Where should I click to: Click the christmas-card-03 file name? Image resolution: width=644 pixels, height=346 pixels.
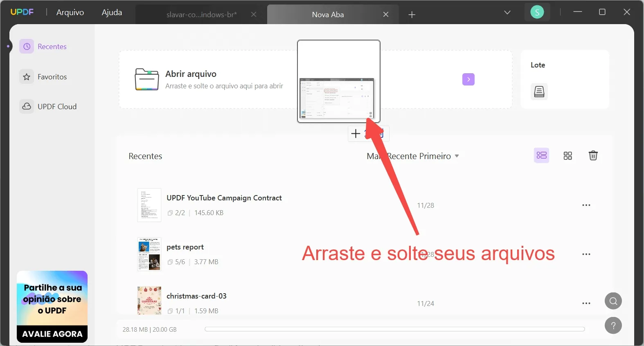(196, 296)
